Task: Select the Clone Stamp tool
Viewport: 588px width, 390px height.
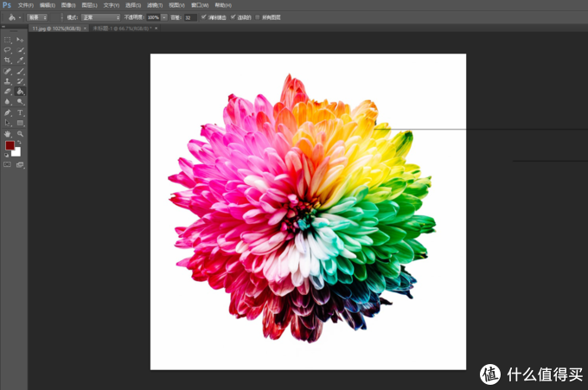Action: pos(7,81)
